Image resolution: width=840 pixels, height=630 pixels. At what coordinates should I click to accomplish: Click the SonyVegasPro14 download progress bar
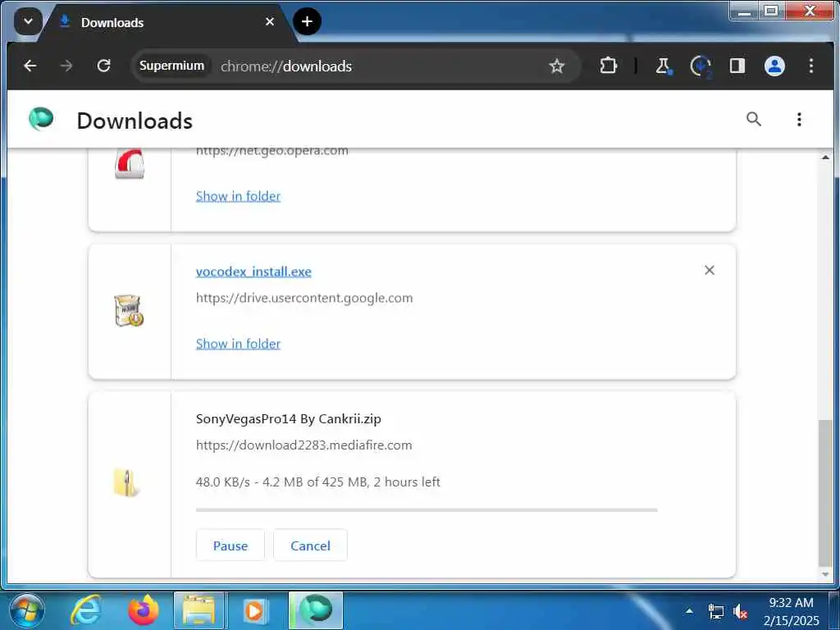coord(427,510)
